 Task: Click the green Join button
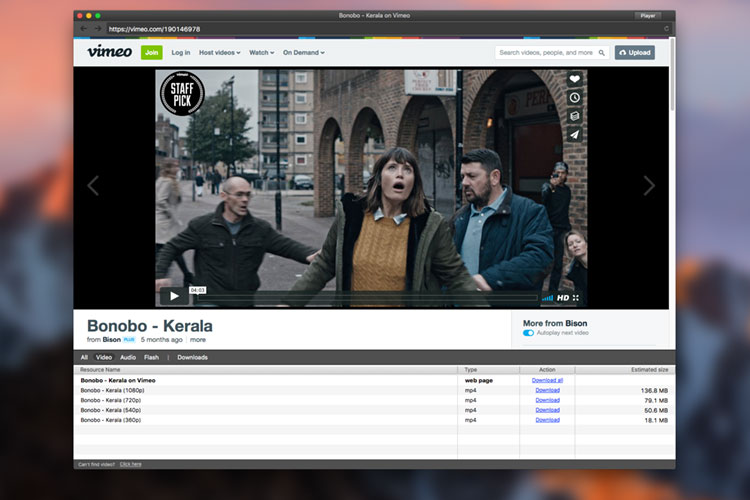click(152, 53)
